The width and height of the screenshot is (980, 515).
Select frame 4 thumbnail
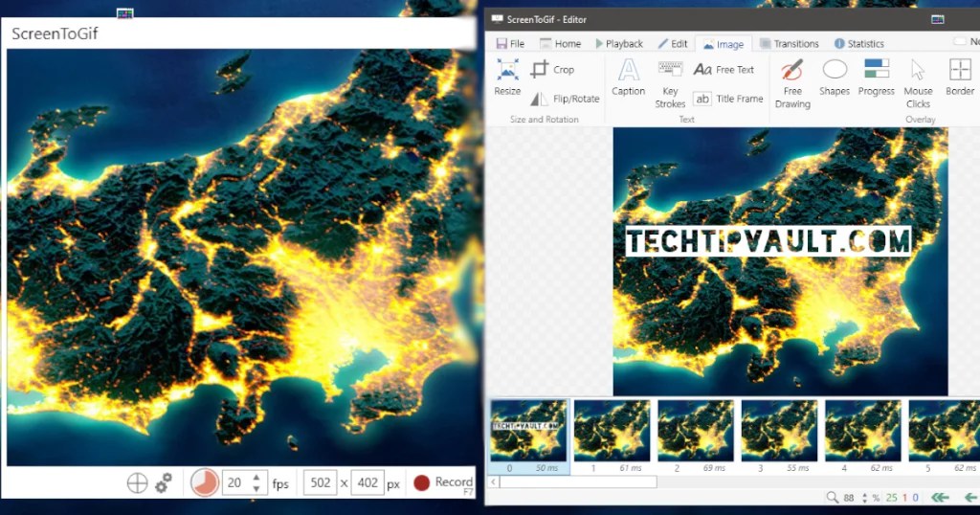(x=863, y=437)
